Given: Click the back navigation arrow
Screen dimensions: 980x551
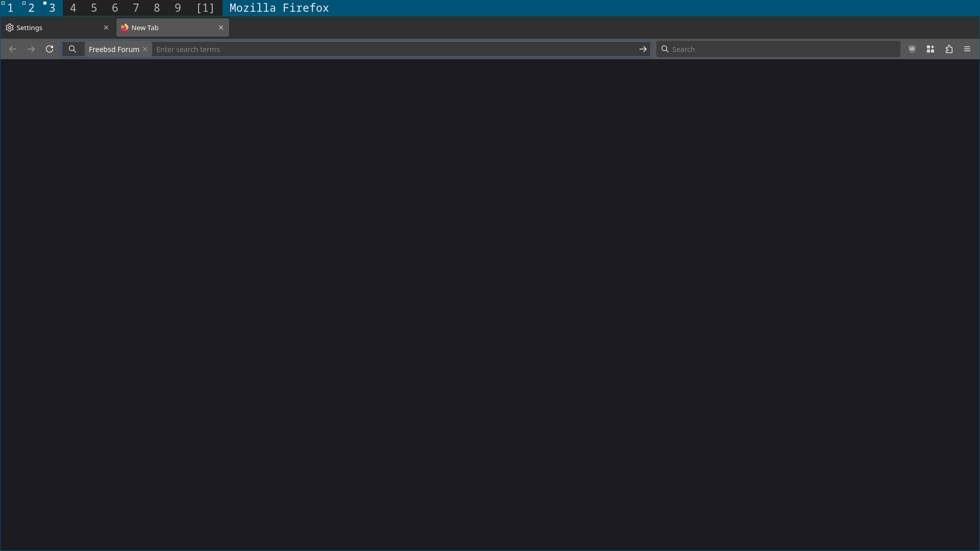Looking at the screenshot, I should (13, 49).
